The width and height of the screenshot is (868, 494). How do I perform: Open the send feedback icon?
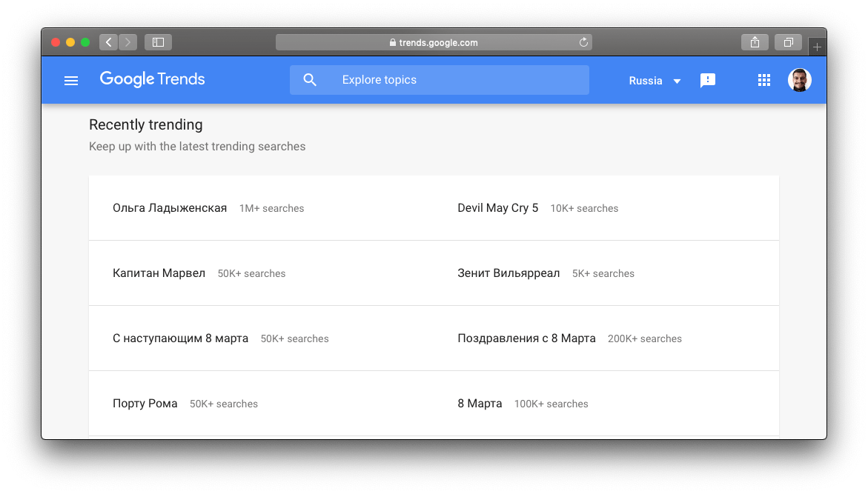(x=707, y=81)
